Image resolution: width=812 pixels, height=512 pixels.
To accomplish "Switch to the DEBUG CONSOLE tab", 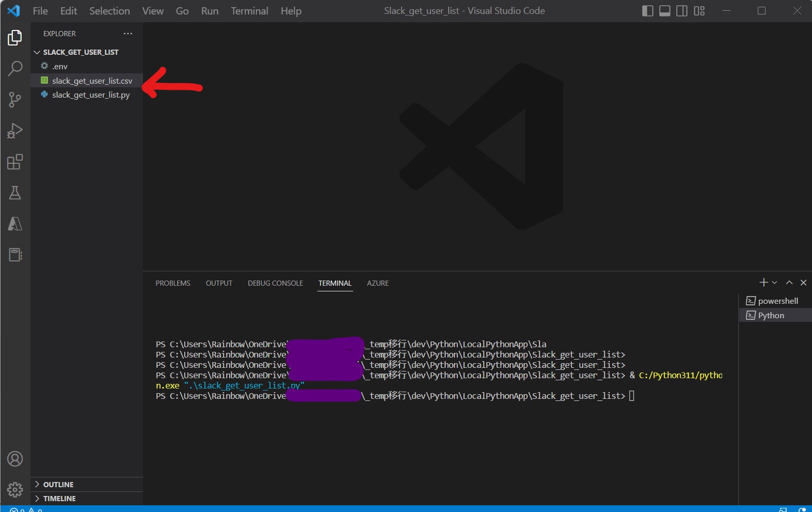I will 275,283.
